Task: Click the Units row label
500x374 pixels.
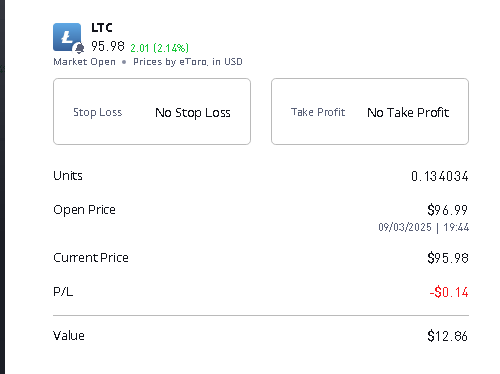Action: click(68, 176)
